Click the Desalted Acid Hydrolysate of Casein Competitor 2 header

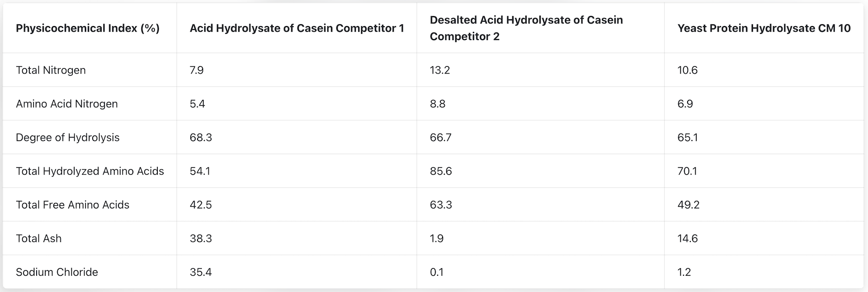click(526, 28)
